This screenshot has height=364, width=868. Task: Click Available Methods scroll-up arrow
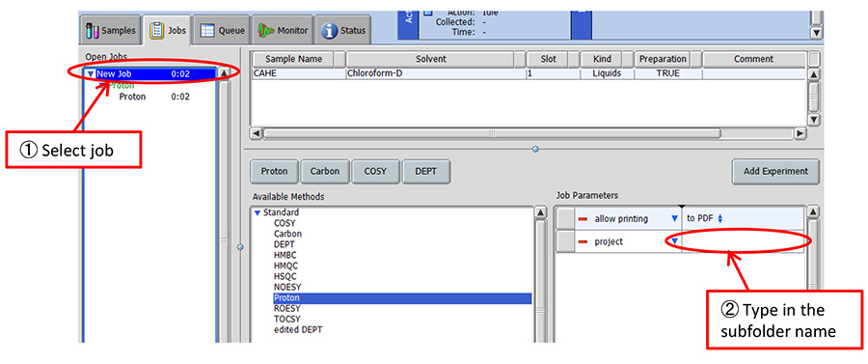(x=540, y=213)
